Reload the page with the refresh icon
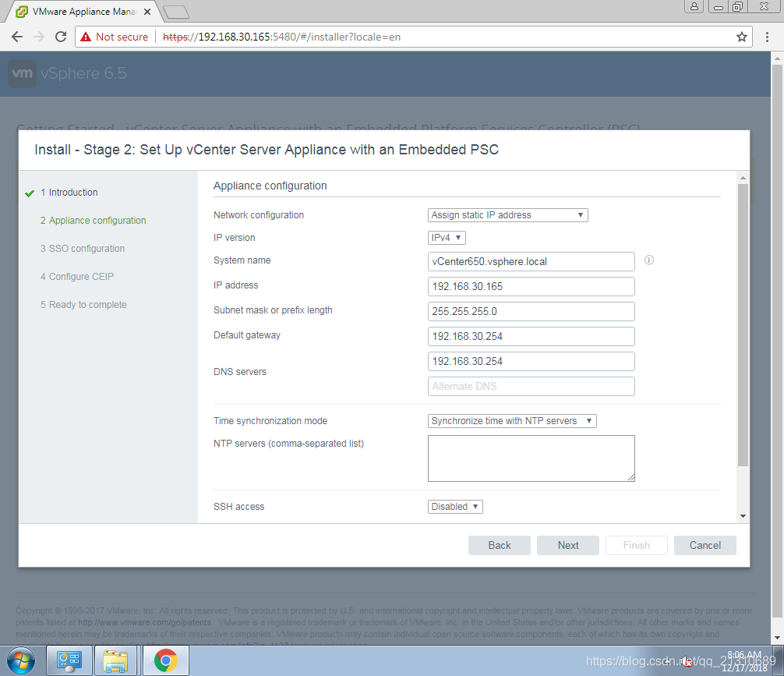This screenshot has height=676, width=784. (x=61, y=37)
